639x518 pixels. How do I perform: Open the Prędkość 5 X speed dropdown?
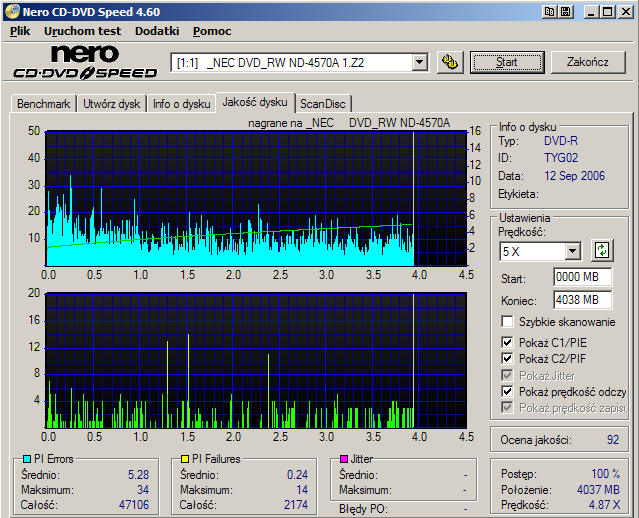(x=572, y=251)
